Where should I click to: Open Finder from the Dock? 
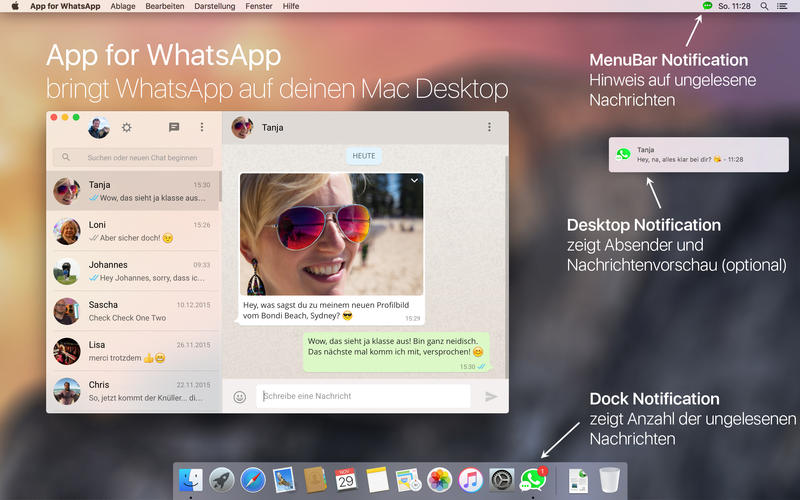point(191,480)
